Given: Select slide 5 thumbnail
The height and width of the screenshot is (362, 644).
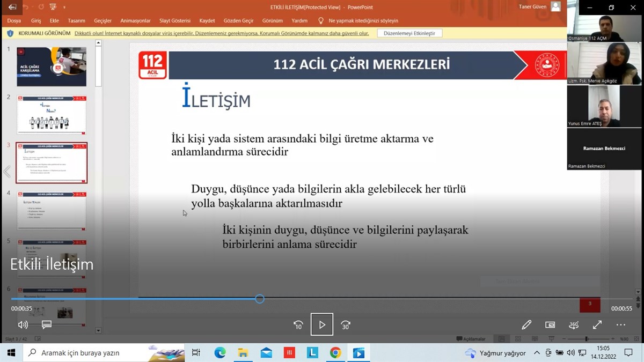Looking at the screenshot, I should click(x=52, y=258).
